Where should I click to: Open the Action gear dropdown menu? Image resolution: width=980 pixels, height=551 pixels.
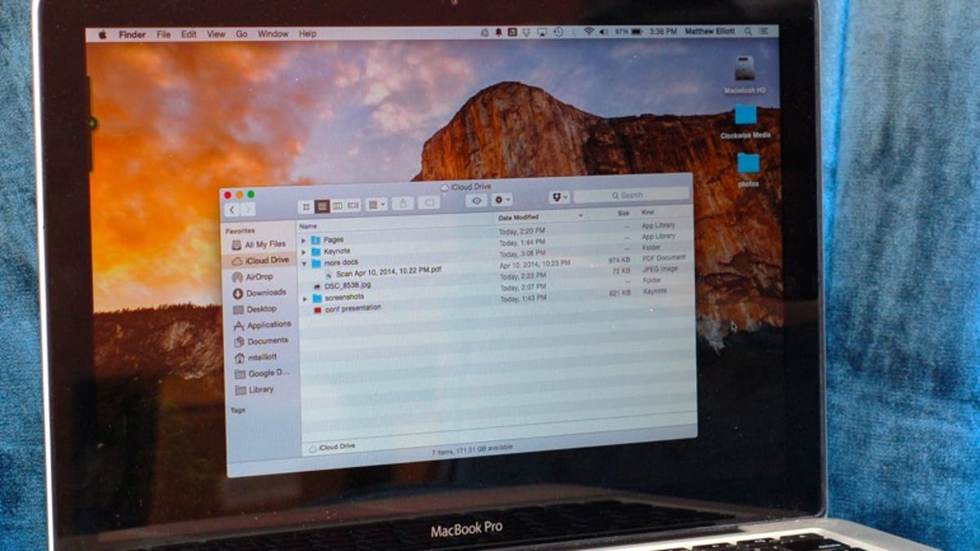(501, 199)
